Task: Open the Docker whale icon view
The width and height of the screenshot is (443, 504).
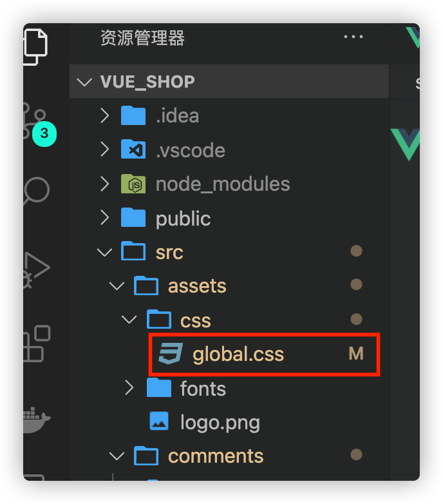Action: point(36,420)
